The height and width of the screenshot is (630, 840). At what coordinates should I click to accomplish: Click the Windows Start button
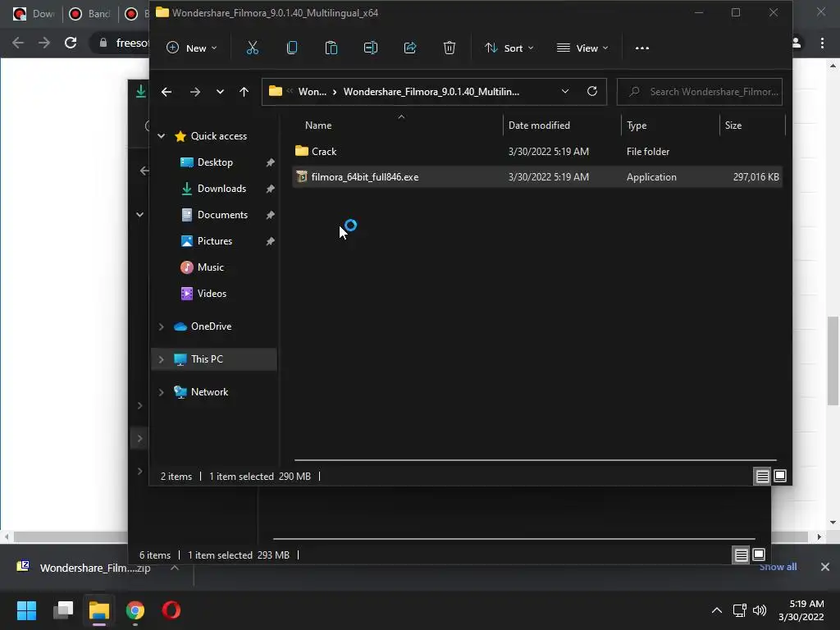[26, 610]
